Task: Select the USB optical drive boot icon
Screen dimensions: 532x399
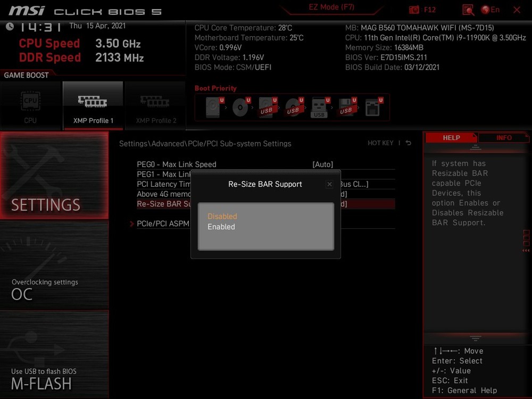Action: (x=294, y=107)
